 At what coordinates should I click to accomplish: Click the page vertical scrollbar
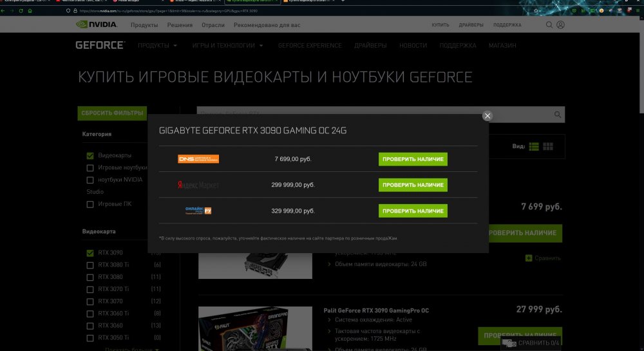click(x=641, y=66)
